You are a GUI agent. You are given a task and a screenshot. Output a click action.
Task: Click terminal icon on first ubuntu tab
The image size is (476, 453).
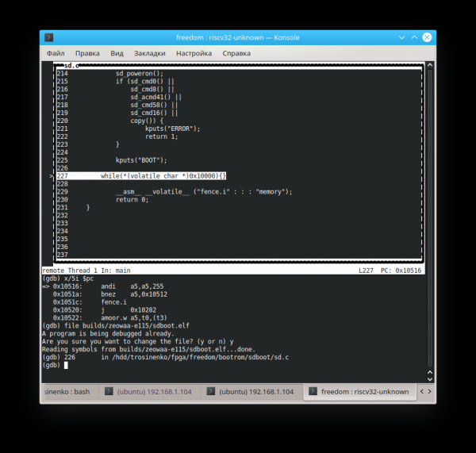click(109, 392)
